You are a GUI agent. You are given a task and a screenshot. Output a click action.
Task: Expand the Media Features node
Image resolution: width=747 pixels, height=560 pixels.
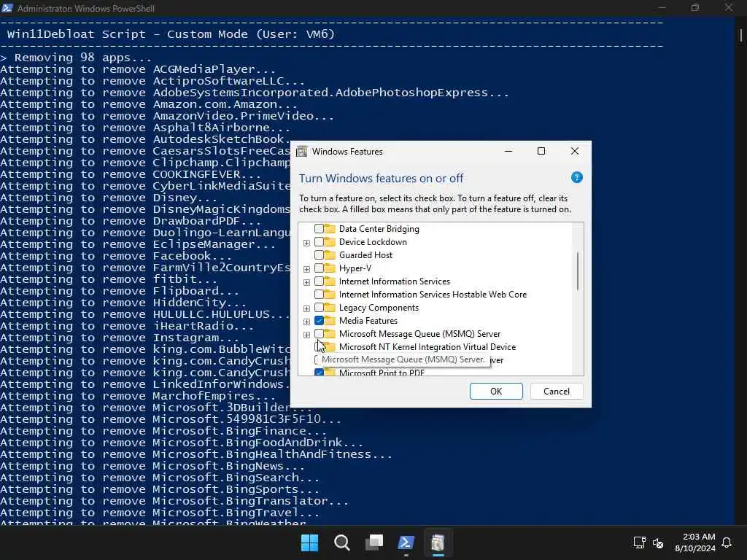(306, 322)
